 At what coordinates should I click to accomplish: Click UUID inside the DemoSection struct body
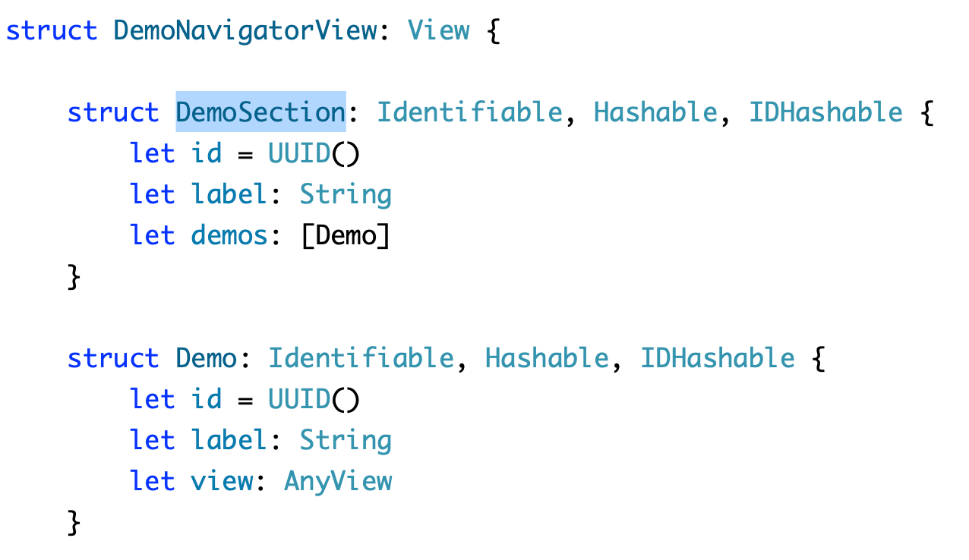pyautogui.click(x=299, y=153)
